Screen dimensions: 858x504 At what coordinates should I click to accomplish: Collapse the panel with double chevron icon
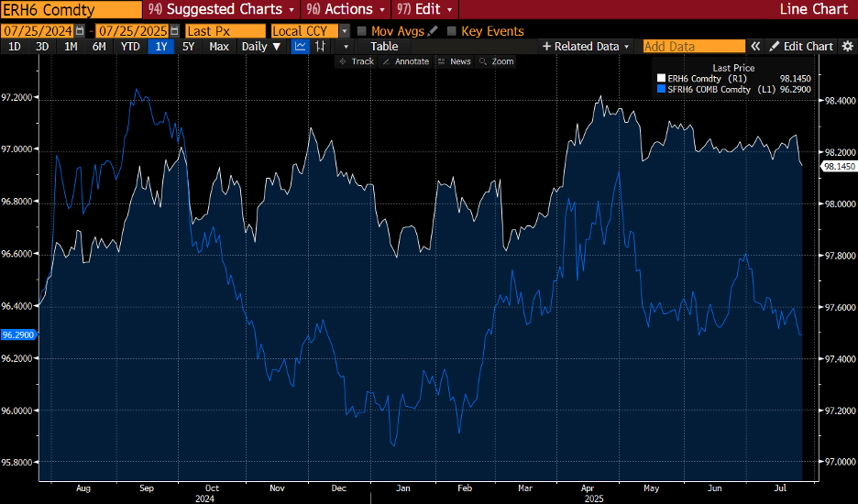(755, 47)
